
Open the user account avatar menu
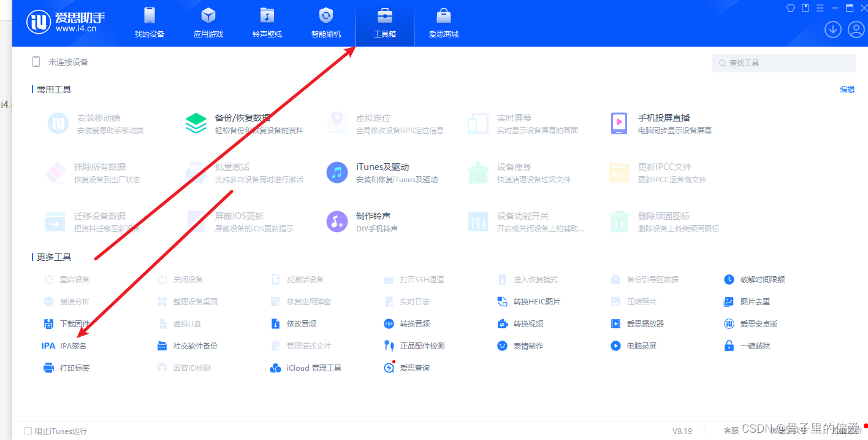tap(855, 29)
